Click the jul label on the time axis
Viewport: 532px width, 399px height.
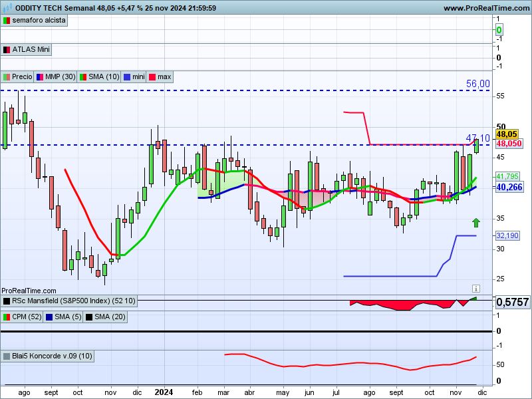(336, 392)
